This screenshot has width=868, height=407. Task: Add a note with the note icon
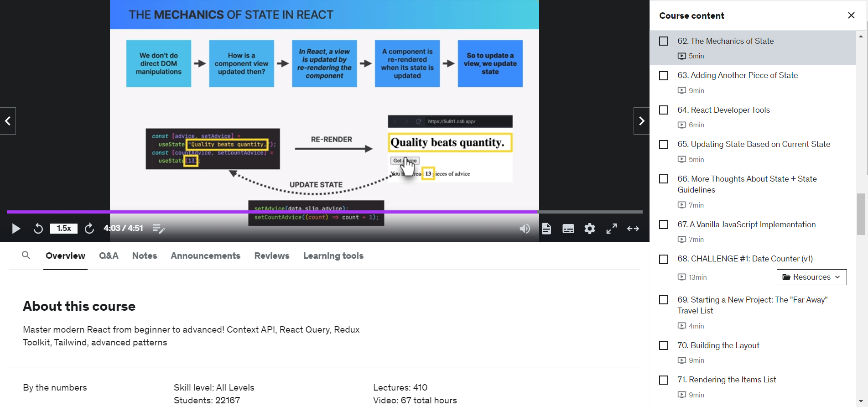[x=158, y=229]
